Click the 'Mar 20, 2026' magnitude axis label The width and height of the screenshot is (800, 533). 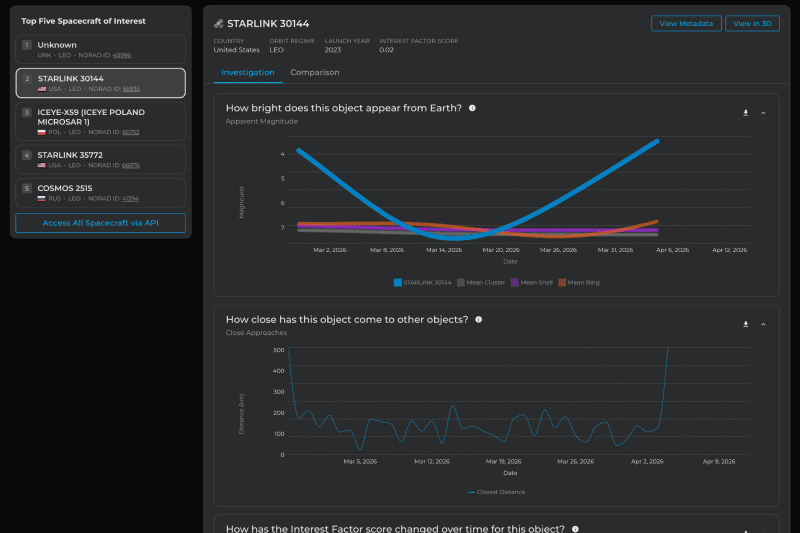(x=501, y=250)
